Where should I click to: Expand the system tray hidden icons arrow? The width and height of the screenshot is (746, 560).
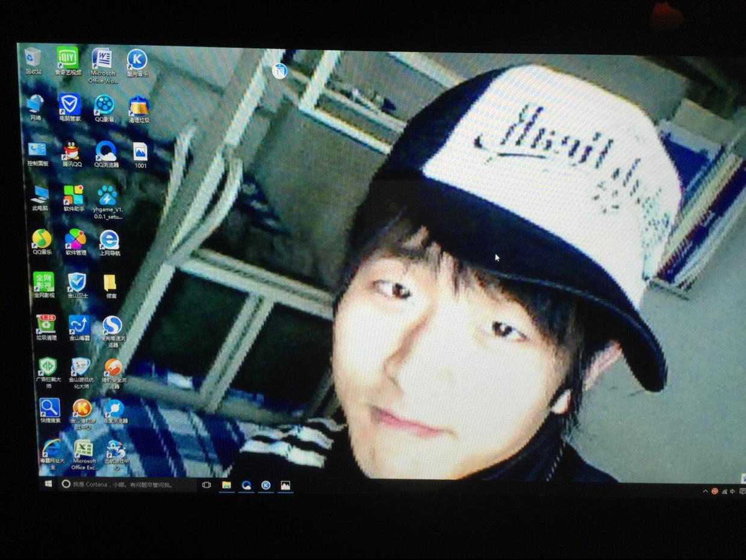[x=705, y=491]
